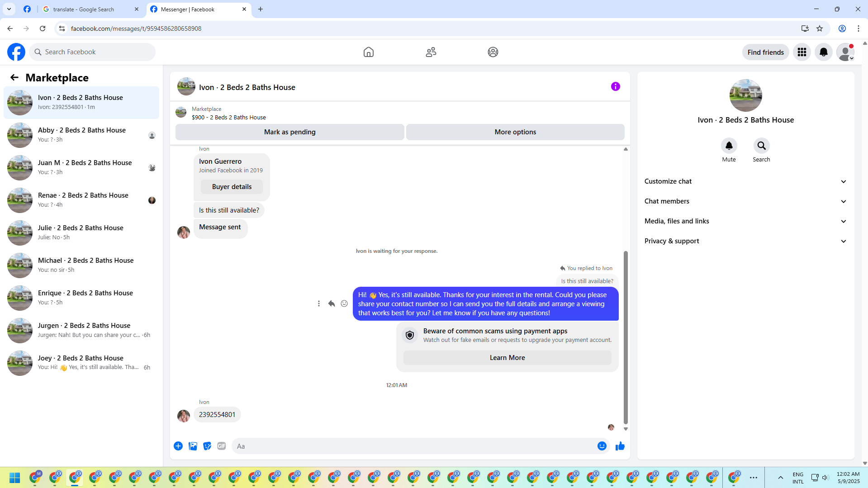Viewport: 868px width, 488px height.
Task: Open taskbar overflow three-dot menu
Action: [754, 478]
